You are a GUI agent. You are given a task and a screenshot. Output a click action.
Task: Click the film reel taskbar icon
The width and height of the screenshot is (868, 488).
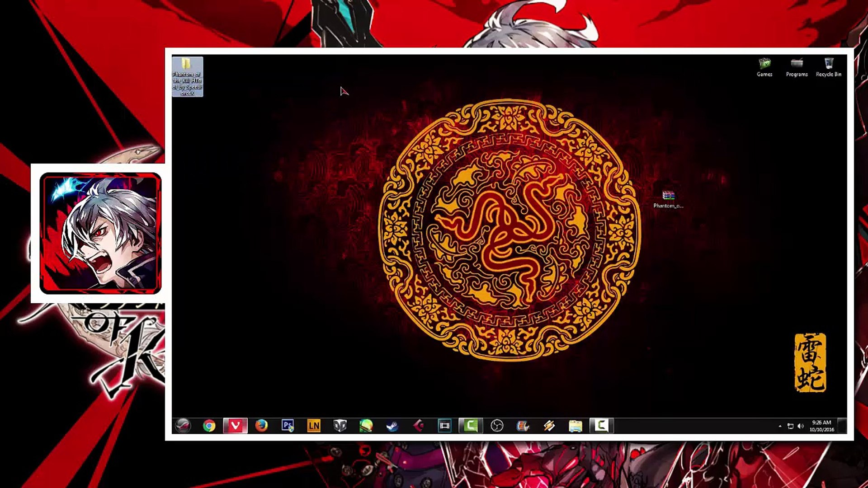(x=523, y=426)
